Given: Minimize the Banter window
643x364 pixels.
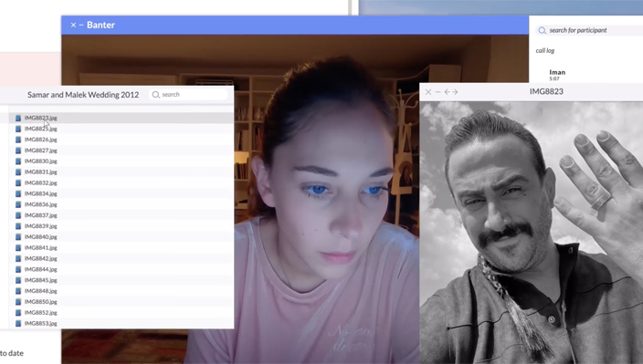Looking at the screenshot, I should pos(81,25).
